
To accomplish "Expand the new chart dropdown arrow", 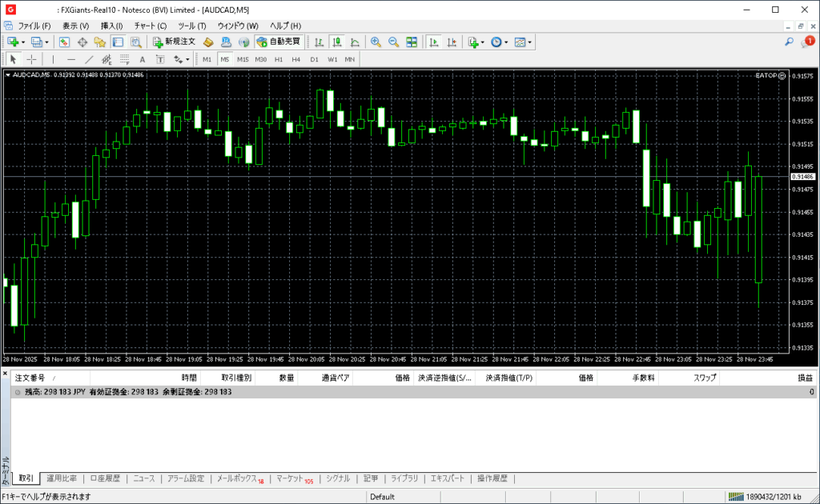I will (x=23, y=42).
